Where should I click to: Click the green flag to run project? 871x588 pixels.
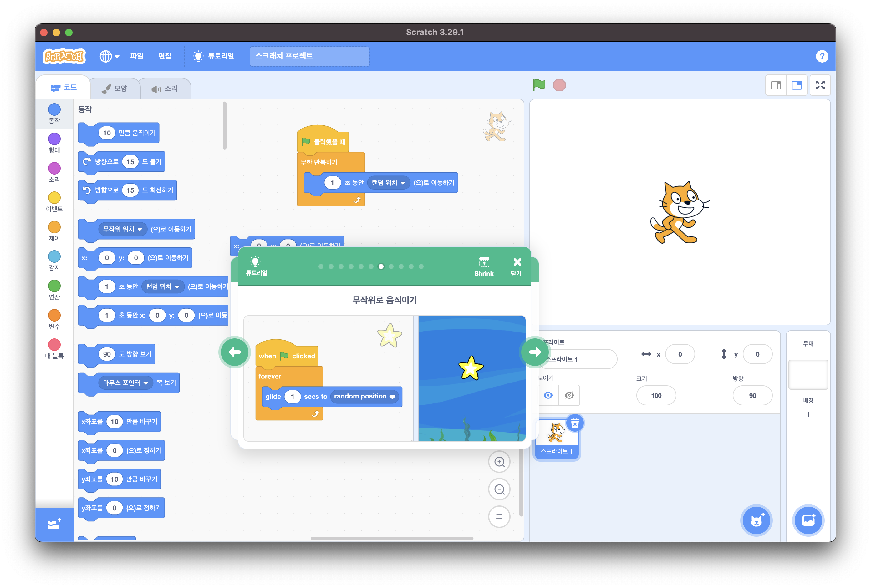[x=539, y=85]
